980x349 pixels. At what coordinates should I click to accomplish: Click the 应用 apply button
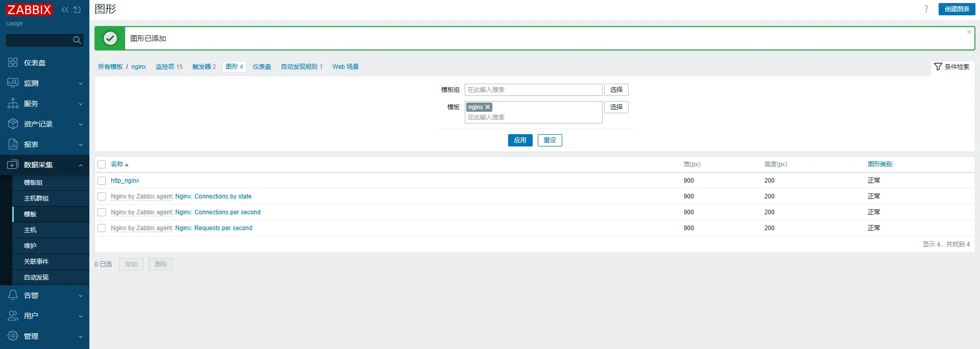(520, 140)
